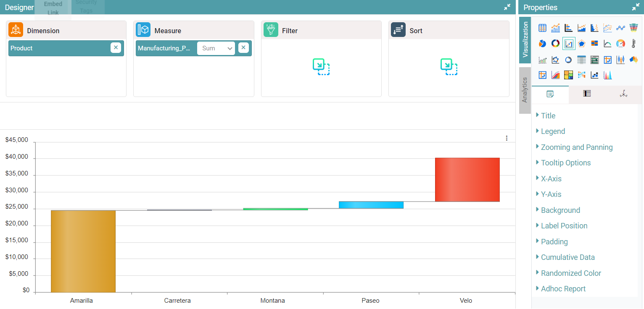Choose the thermometer visualization icon
Screen dimensions: 644x309
pyautogui.click(x=633, y=44)
